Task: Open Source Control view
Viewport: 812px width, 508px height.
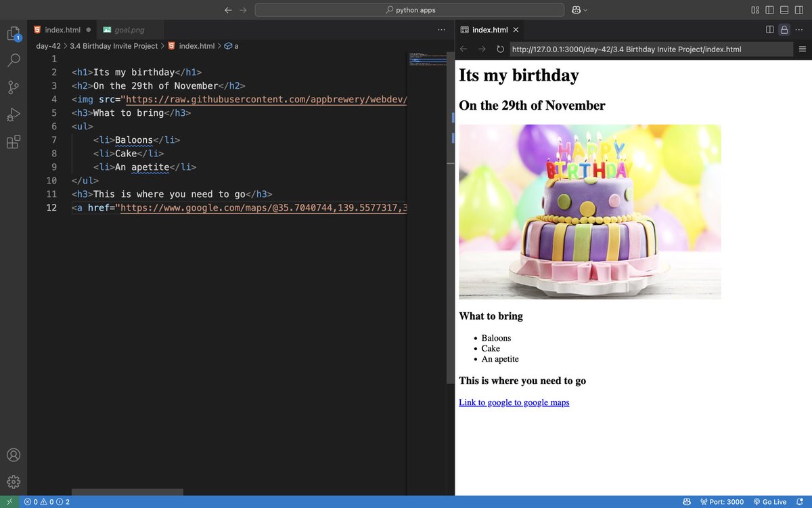Action: pyautogui.click(x=14, y=87)
